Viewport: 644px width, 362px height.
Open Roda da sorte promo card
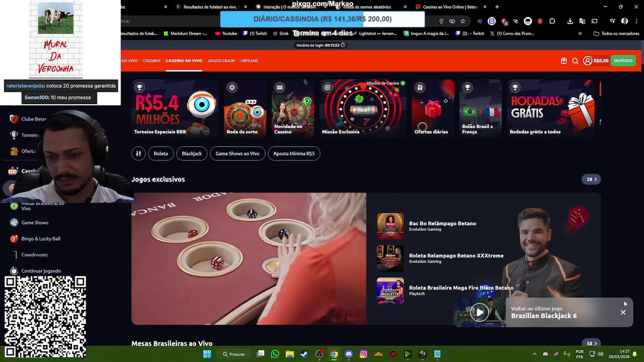click(245, 109)
